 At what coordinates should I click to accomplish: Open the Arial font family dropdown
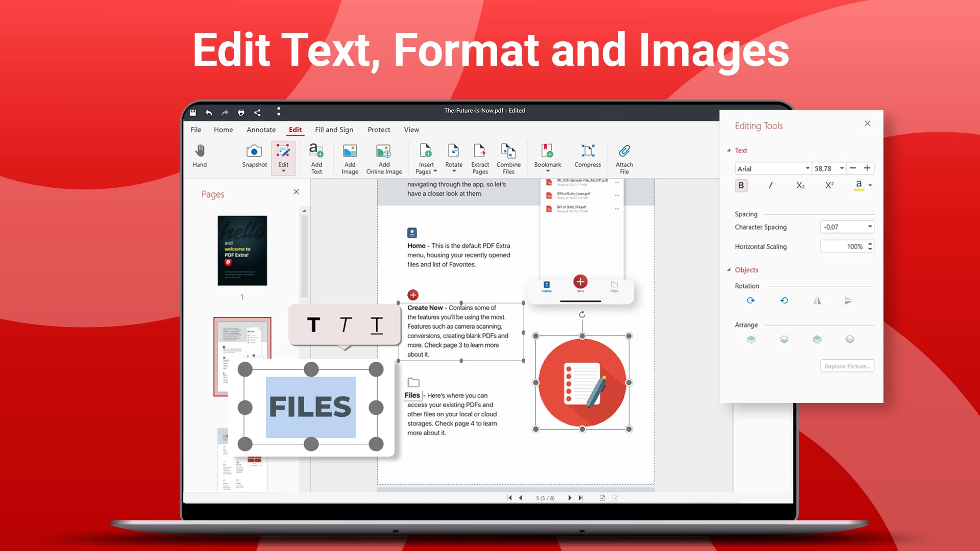point(807,168)
